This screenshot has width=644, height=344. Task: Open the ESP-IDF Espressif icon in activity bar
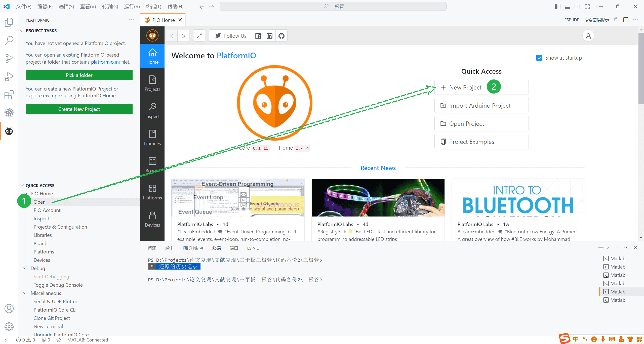point(9,113)
